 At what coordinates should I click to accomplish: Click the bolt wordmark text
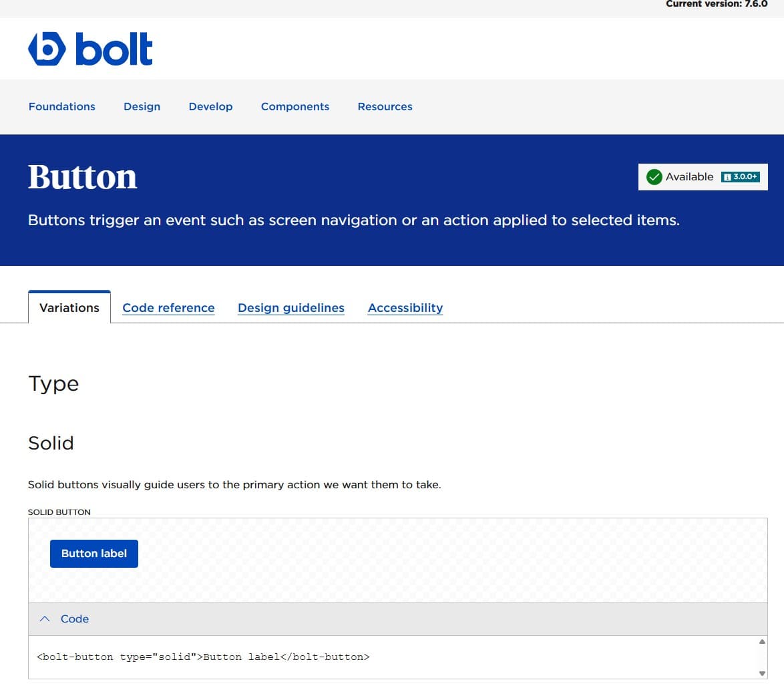click(114, 49)
